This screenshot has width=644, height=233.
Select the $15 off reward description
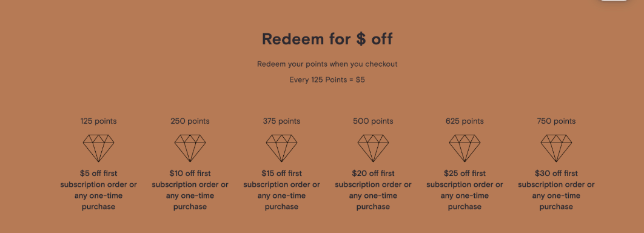click(282, 190)
